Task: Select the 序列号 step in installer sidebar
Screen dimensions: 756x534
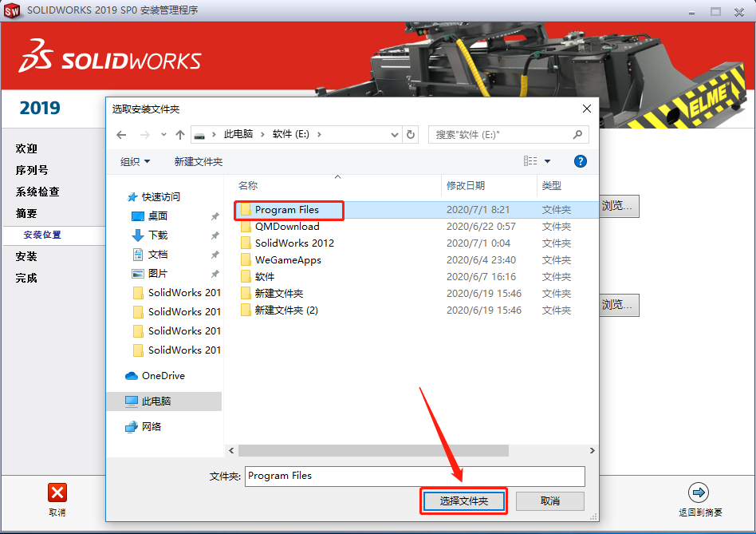Action: (30, 170)
